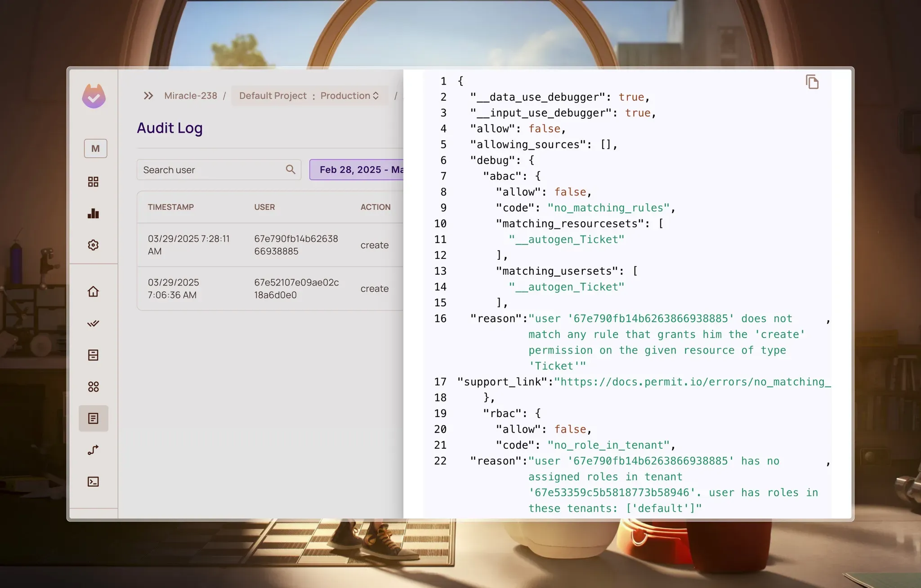The width and height of the screenshot is (921, 588).
Task: Click the Miracle-238 breadcrumb
Action: [x=191, y=96]
